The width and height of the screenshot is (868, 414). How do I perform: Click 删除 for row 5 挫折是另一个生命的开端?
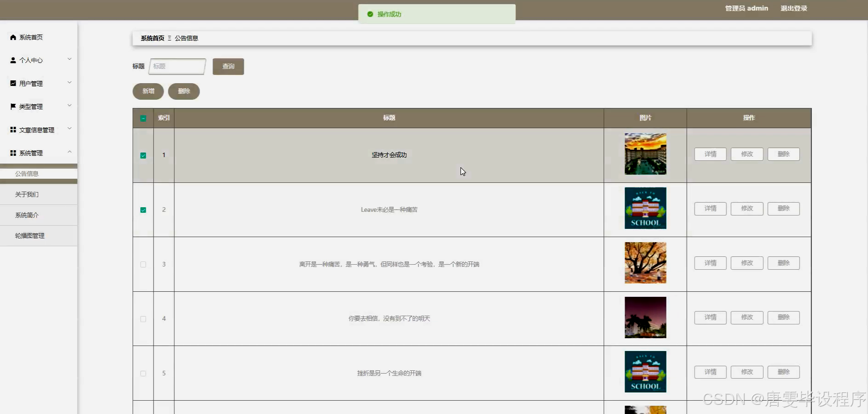(783, 372)
